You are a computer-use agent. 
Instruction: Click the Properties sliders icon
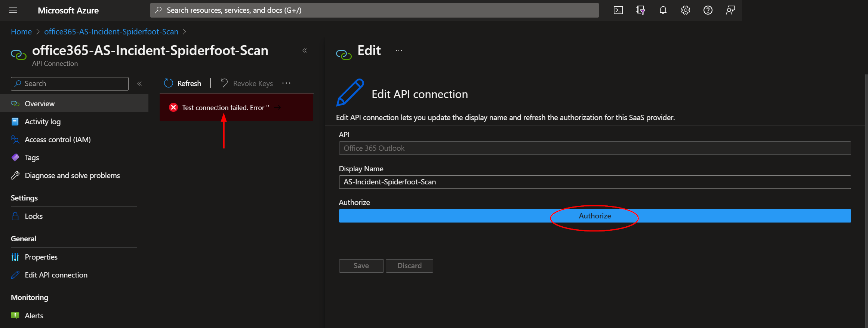pyautogui.click(x=15, y=257)
